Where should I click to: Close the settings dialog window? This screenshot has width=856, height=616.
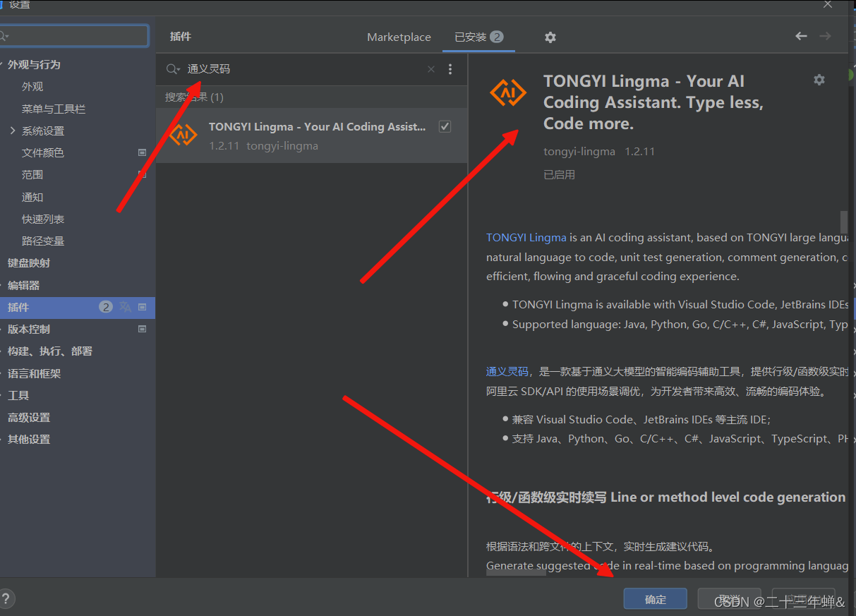point(828,4)
